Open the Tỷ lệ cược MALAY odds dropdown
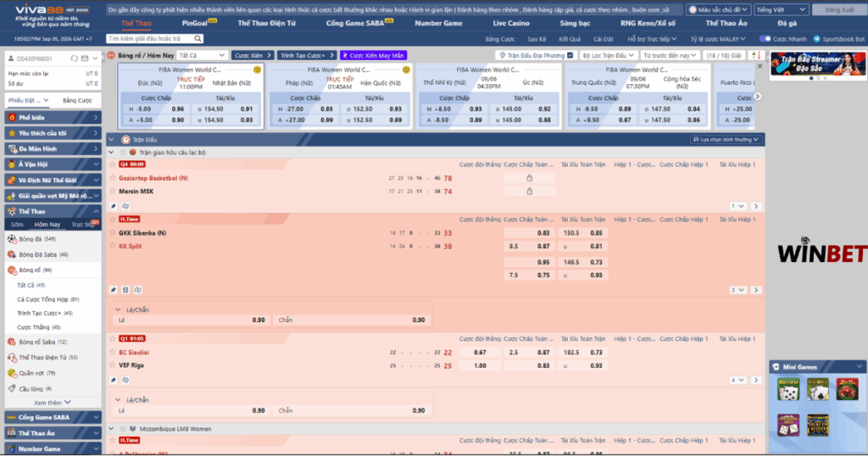 pos(717,39)
